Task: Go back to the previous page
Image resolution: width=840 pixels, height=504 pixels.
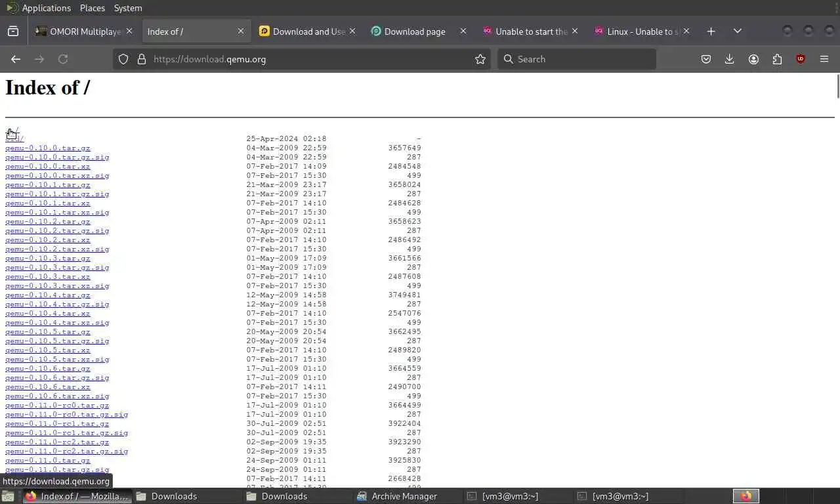Action: (16, 59)
